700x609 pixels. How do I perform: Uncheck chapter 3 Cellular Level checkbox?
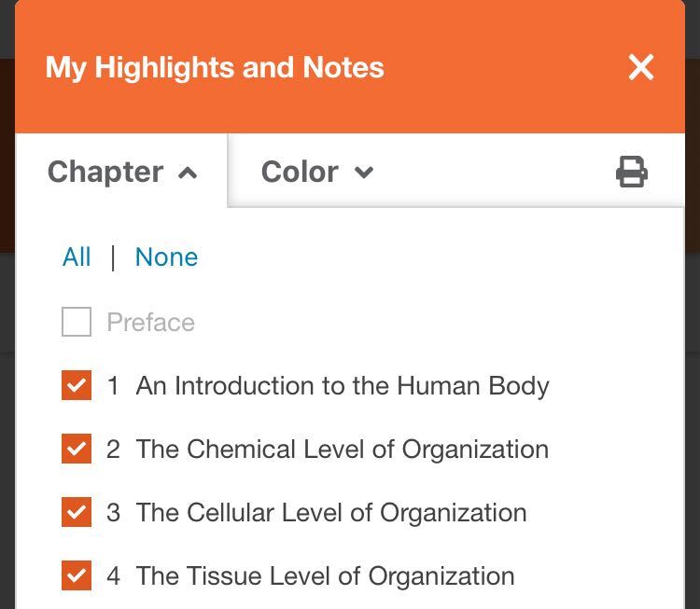pyautogui.click(x=77, y=512)
